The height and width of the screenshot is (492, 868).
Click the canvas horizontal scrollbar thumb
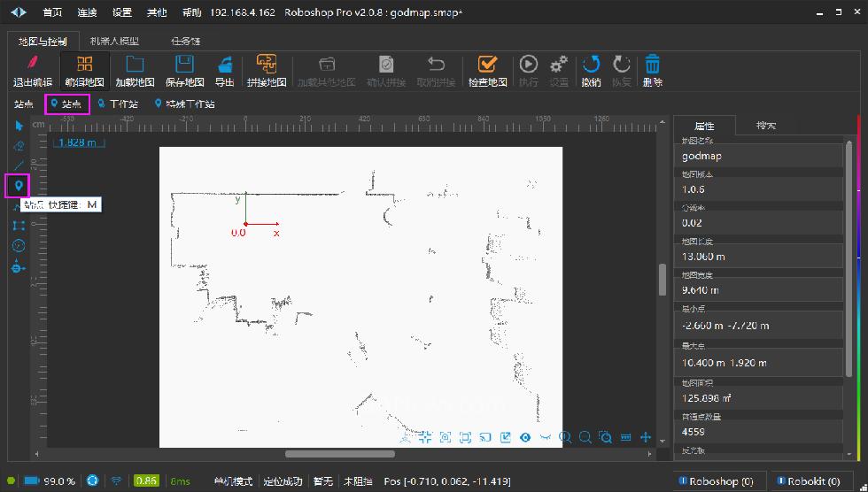(340, 454)
